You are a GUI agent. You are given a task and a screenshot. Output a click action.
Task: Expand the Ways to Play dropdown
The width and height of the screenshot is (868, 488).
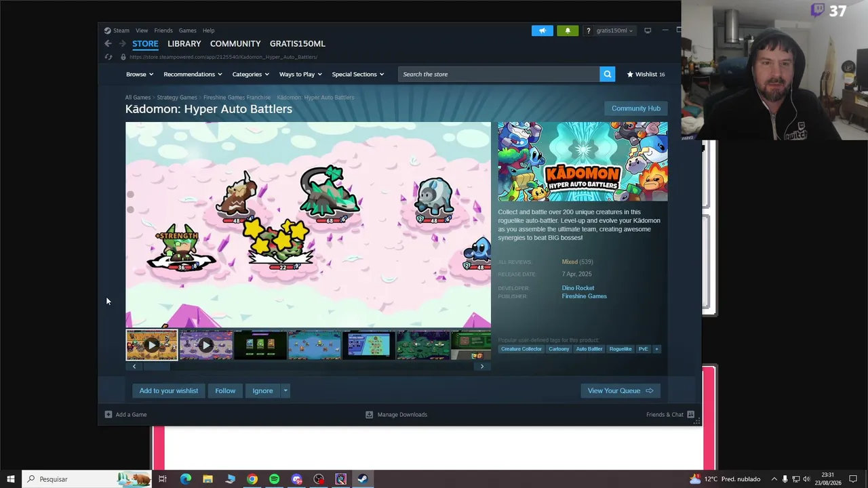tap(300, 75)
